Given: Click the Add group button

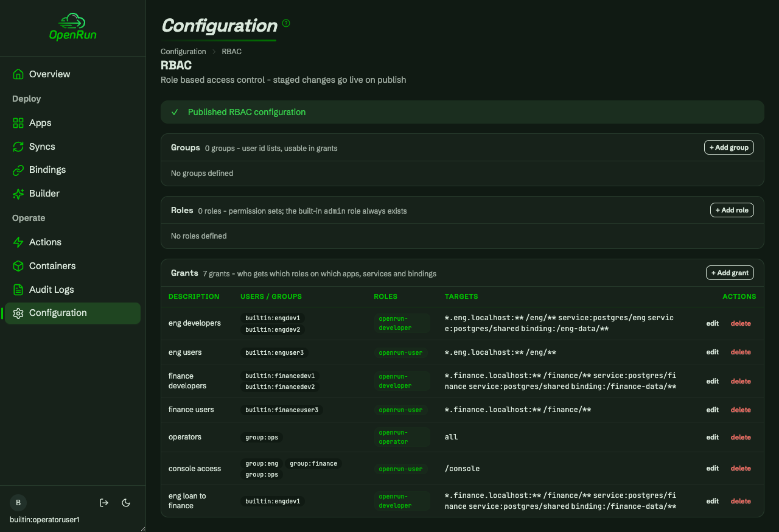Looking at the screenshot, I should [x=729, y=147].
